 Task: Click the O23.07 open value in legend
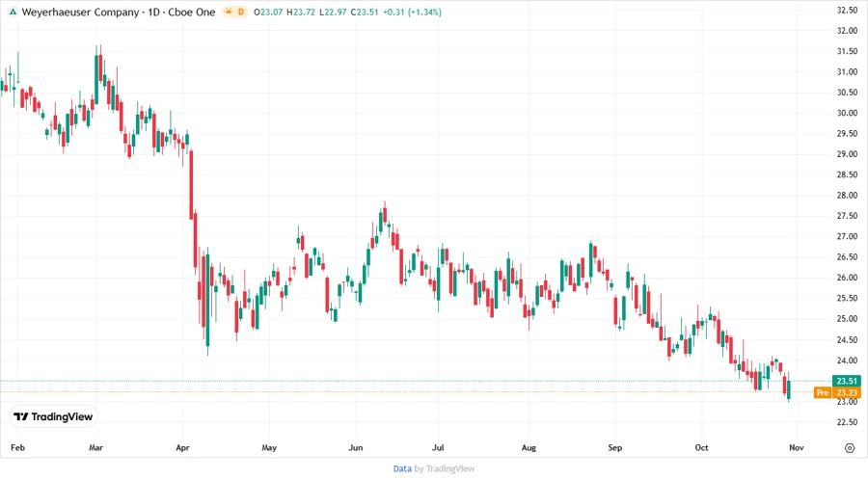268,13
